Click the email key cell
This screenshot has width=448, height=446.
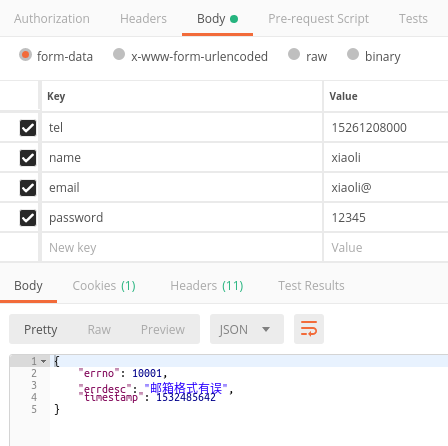pos(182,187)
